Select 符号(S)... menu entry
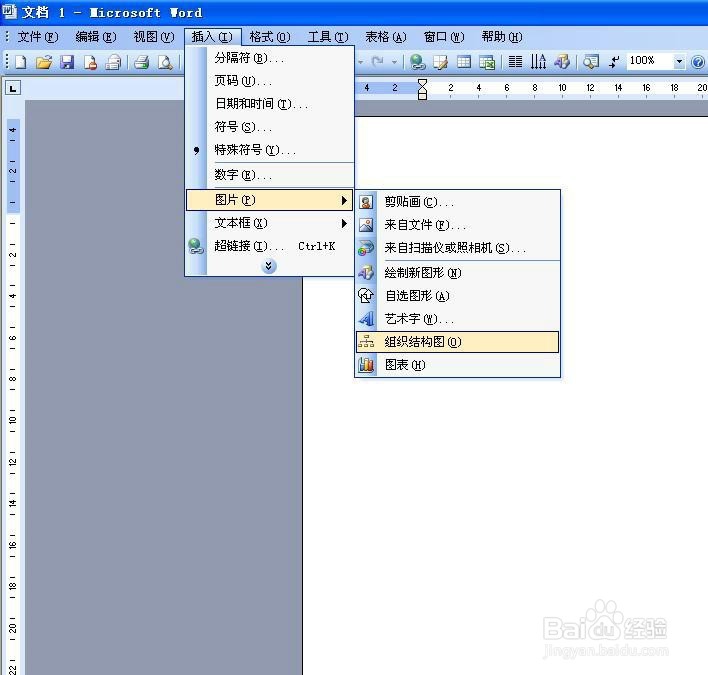 (270, 127)
